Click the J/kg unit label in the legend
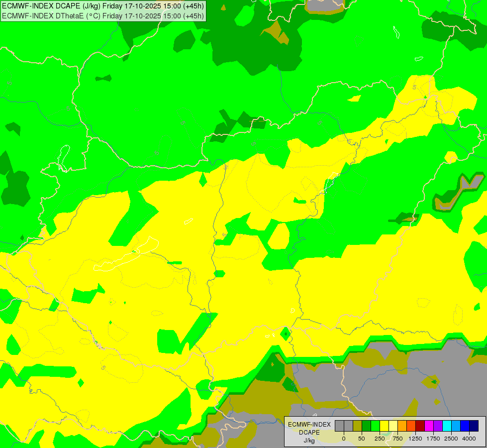The image size is (487, 448). (309, 441)
